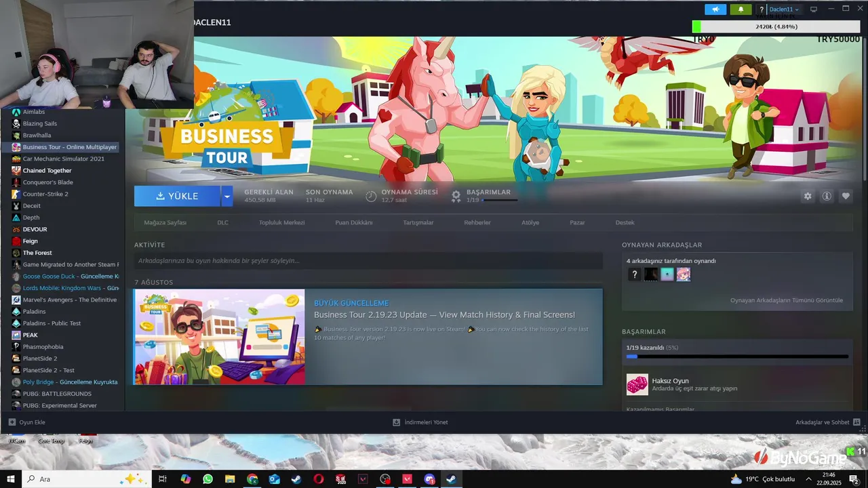Open achievements trophy icon beside Başarımlar
Image resolution: width=868 pixels, height=488 pixels.
tap(456, 196)
